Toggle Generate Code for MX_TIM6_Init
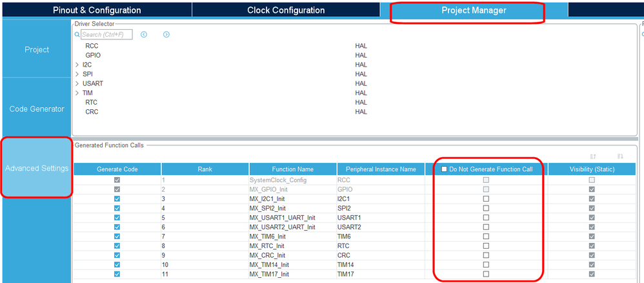644x283 pixels. (117, 236)
